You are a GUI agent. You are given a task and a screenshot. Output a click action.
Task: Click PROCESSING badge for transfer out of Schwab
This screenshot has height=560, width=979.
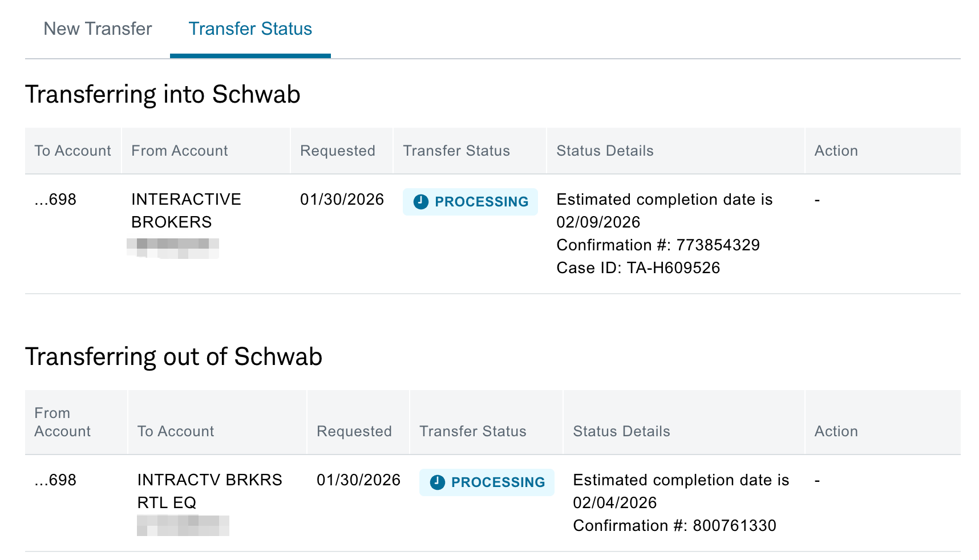pos(487,482)
